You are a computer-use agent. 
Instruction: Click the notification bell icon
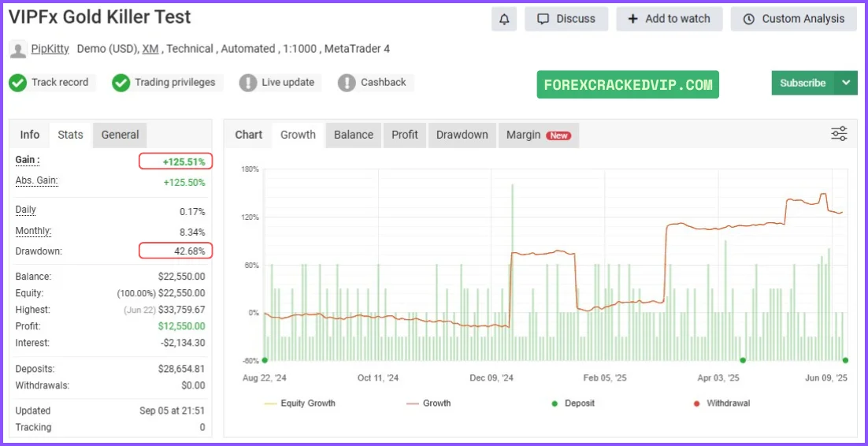tap(504, 19)
